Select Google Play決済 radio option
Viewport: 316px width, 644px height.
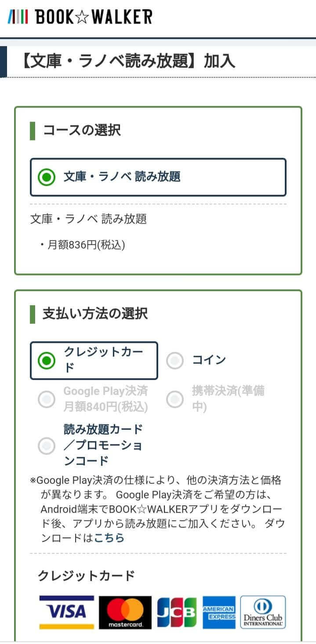click(47, 399)
